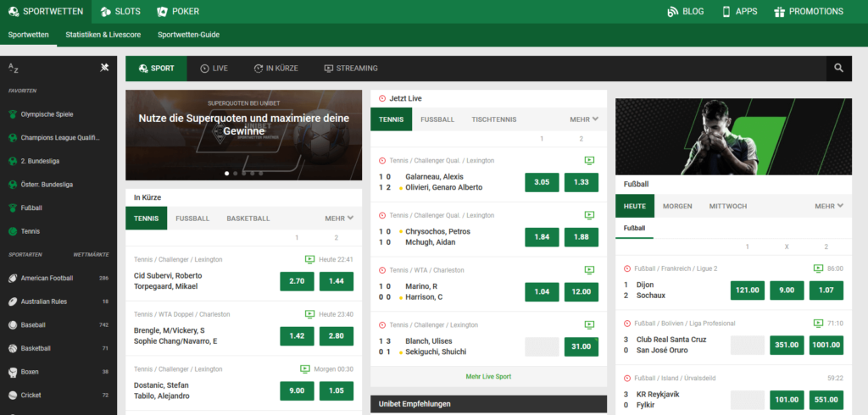Open Sportwetten-Guide menu item
The image size is (868, 415).
[189, 35]
